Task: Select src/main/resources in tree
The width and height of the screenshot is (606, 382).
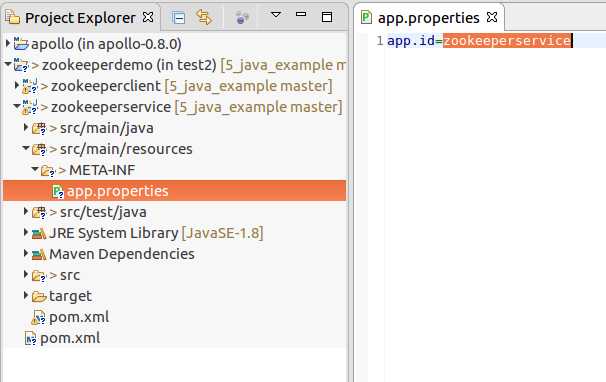Action: coord(126,149)
